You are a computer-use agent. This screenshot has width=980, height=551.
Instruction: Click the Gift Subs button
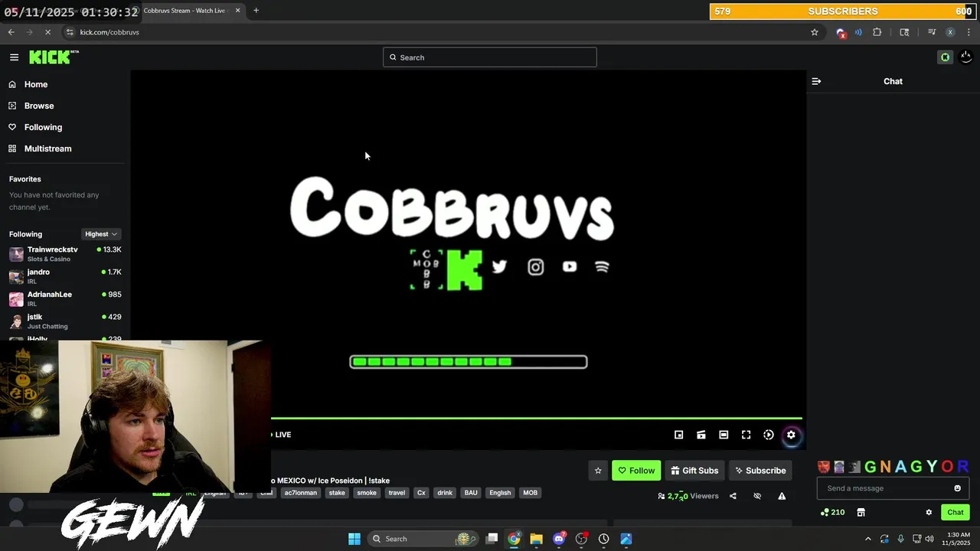(x=694, y=471)
